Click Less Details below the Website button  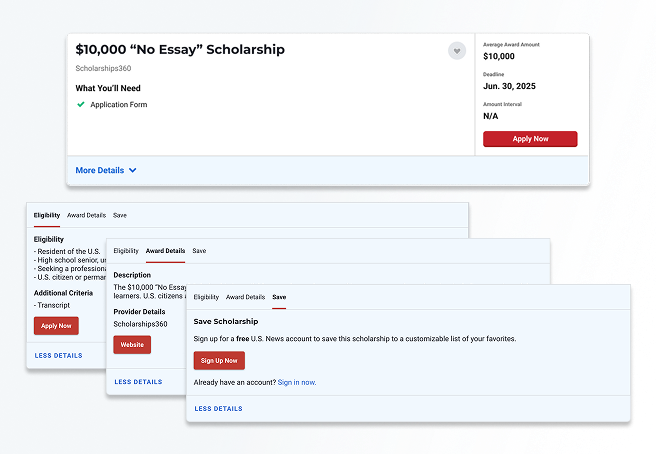tap(138, 382)
